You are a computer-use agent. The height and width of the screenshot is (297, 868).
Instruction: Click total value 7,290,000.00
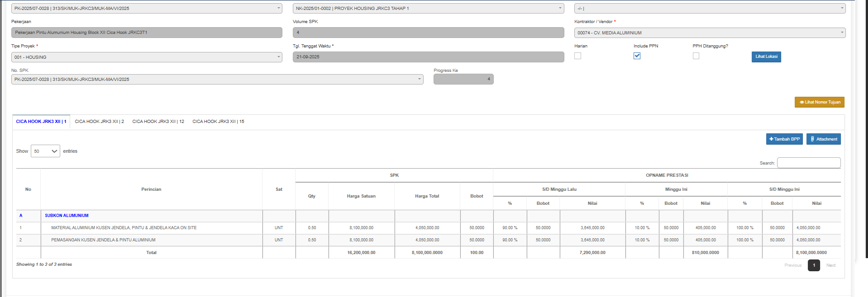(592, 253)
